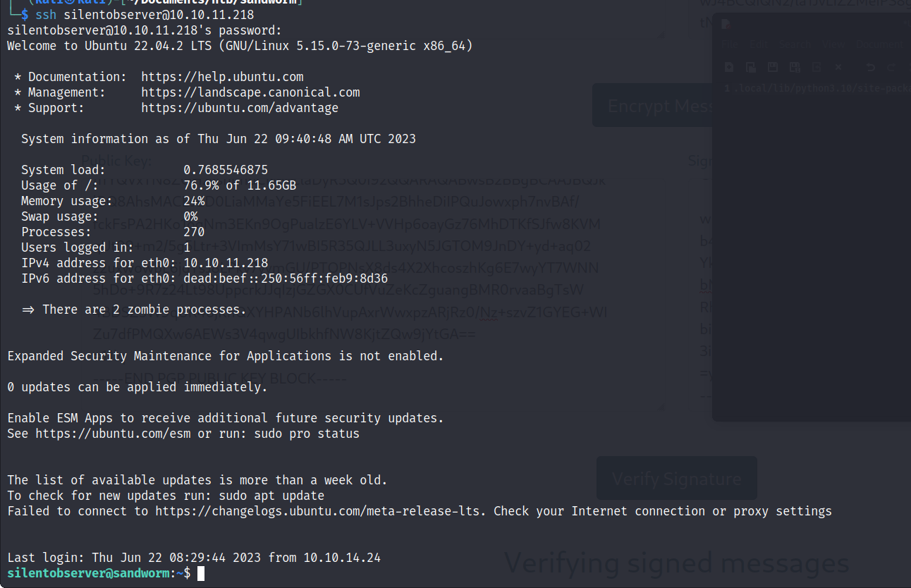Open File menu in Mousepad editor
The height and width of the screenshot is (588, 911).
click(730, 44)
